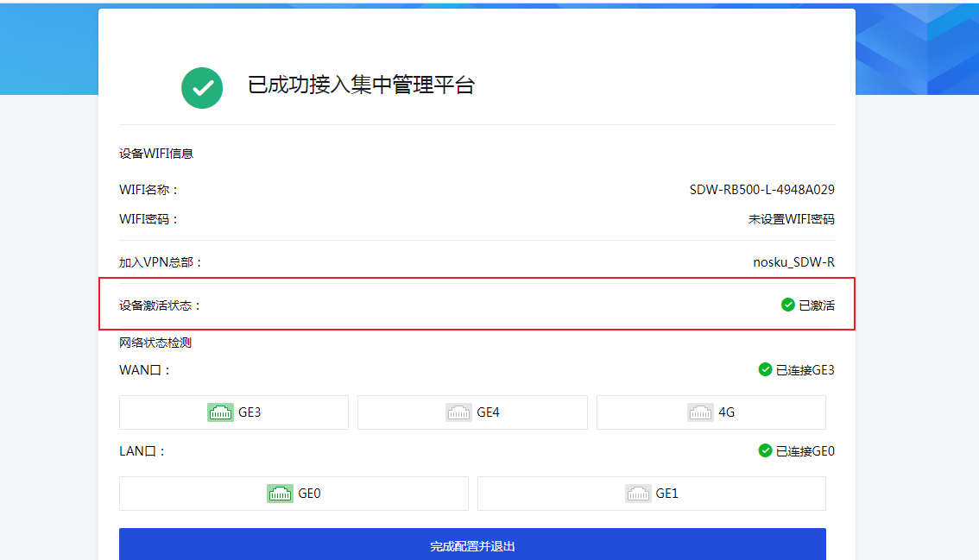This screenshot has width=979, height=560.
Task: Click the green check beside 已连接GE0
Action: pos(765,450)
